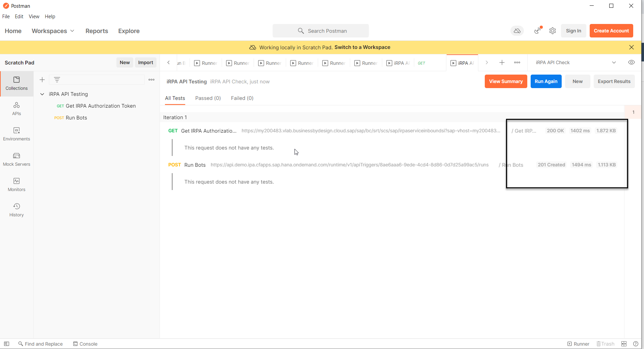644x349 pixels.
Task: Open the History sidebar panel
Action: (17, 210)
